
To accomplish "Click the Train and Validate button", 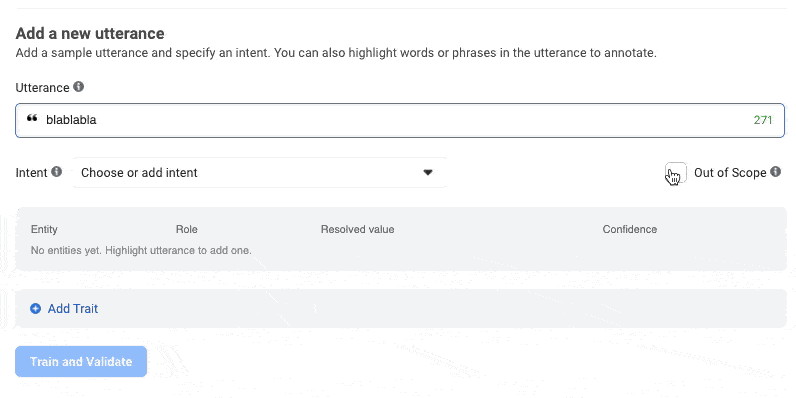I will (81, 361).
